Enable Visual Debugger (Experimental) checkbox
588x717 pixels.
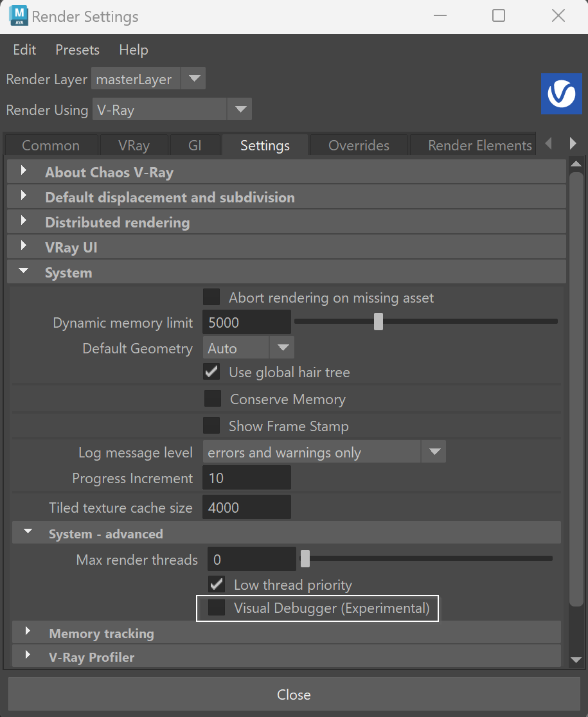(x=217, y=608)
